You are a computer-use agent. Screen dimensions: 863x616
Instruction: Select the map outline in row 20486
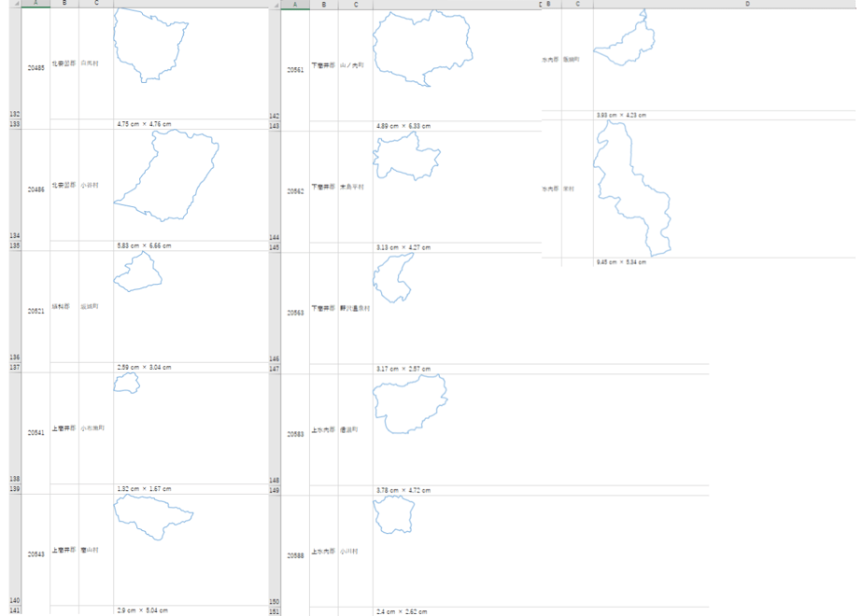166,175
